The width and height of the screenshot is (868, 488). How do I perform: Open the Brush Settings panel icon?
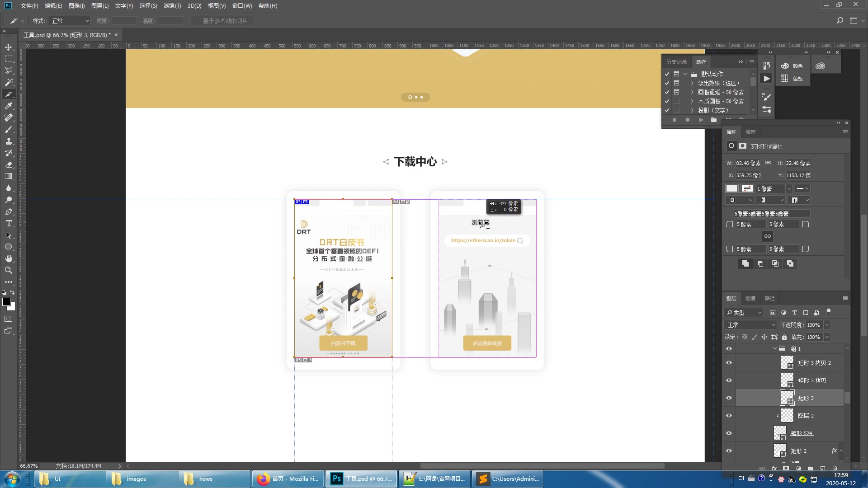(767, 97)
